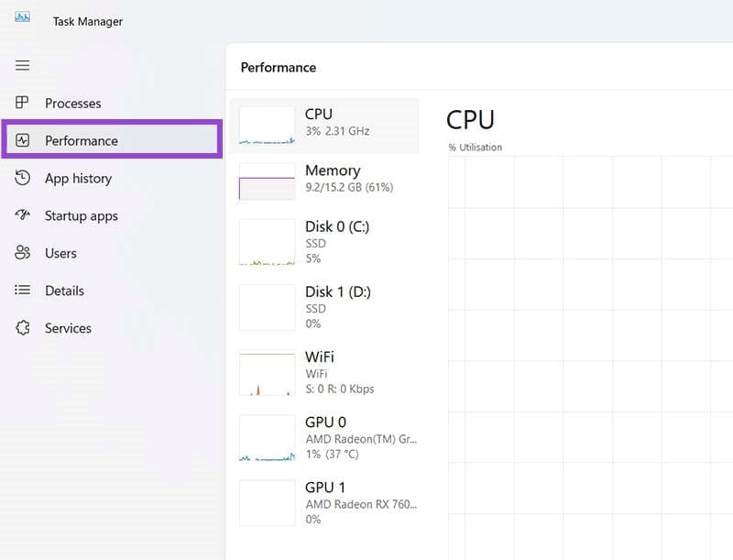Select Performance in the sidebar

click(112, 138)
